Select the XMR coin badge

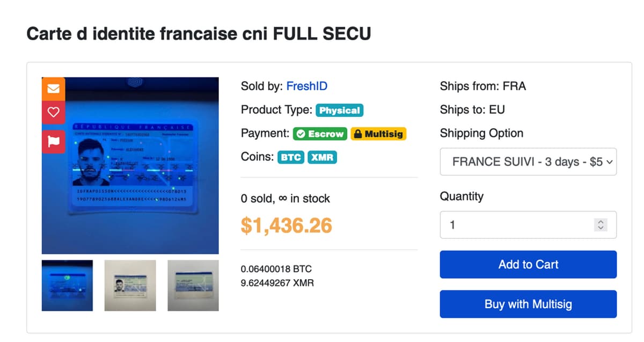[322, 157]
